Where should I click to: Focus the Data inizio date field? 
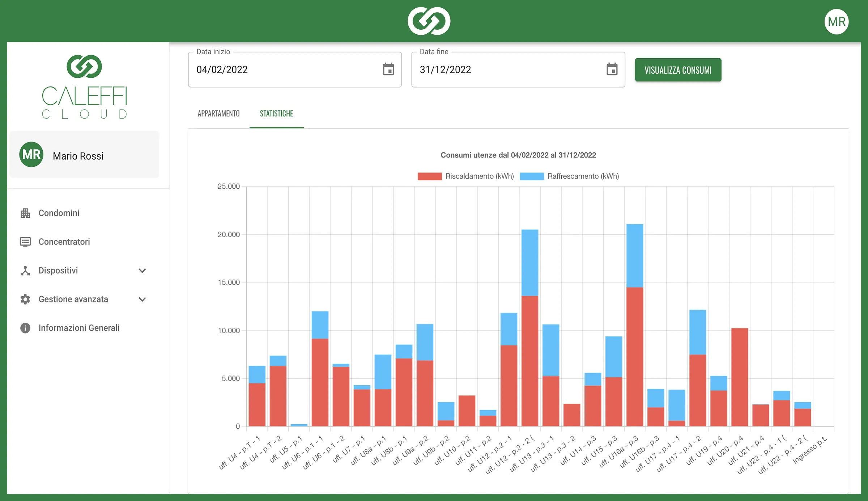(295, 69)
